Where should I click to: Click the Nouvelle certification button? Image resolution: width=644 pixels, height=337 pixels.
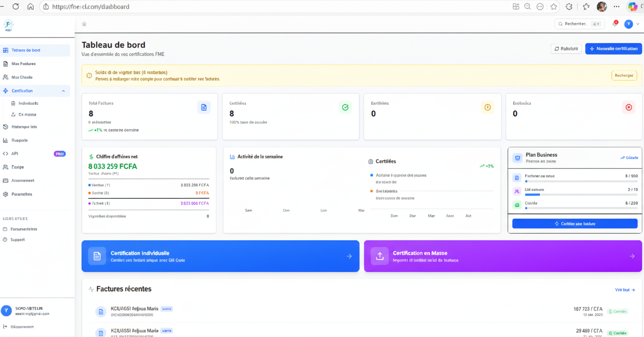(x=613, y=49)
